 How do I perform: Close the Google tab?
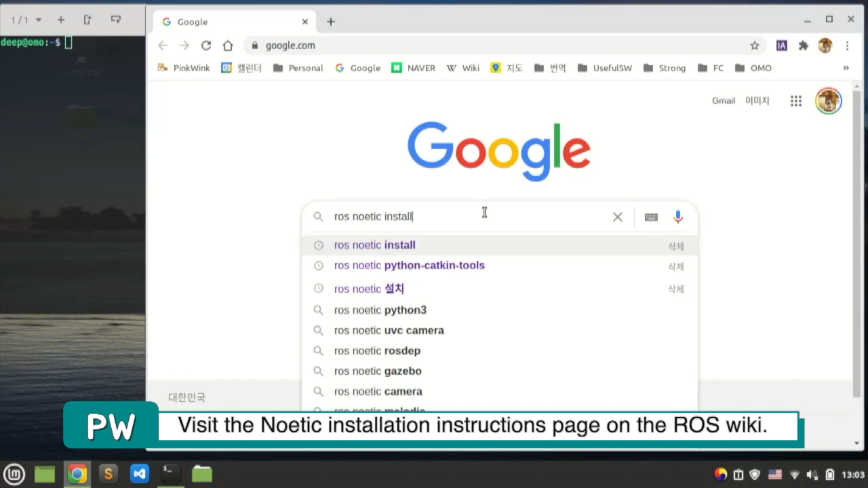(x=305, y=22)
